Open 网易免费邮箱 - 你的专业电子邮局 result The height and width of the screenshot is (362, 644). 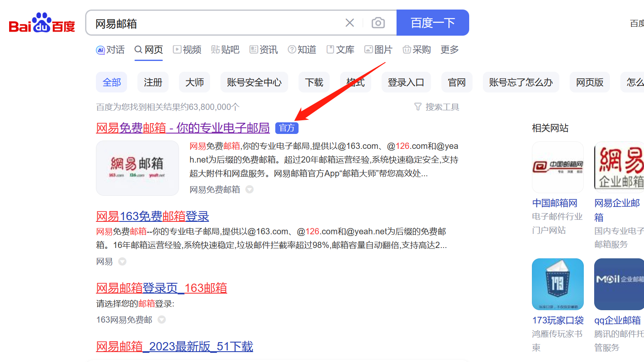pyautogui.click(x=183, y=128)
